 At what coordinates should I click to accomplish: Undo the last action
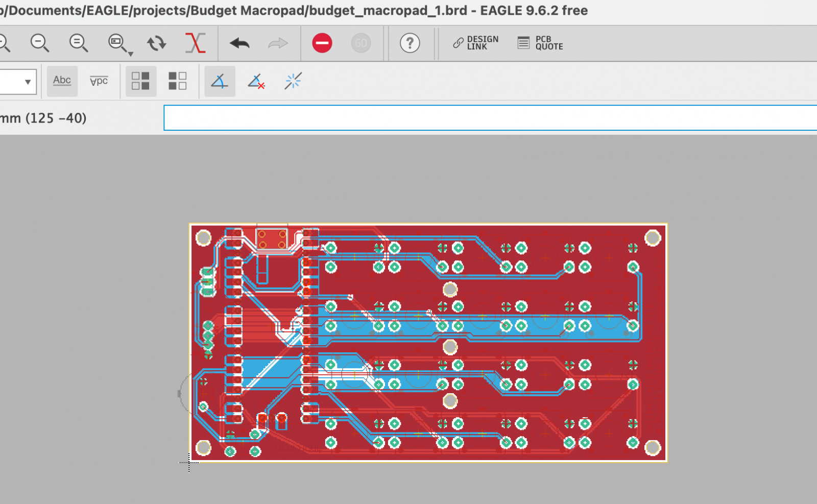239,43
